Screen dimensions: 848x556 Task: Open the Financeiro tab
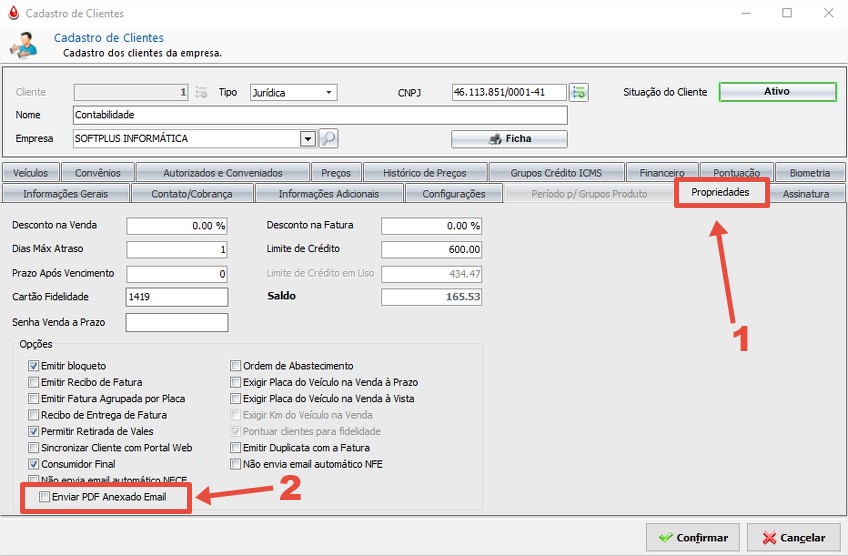[662, 173]
